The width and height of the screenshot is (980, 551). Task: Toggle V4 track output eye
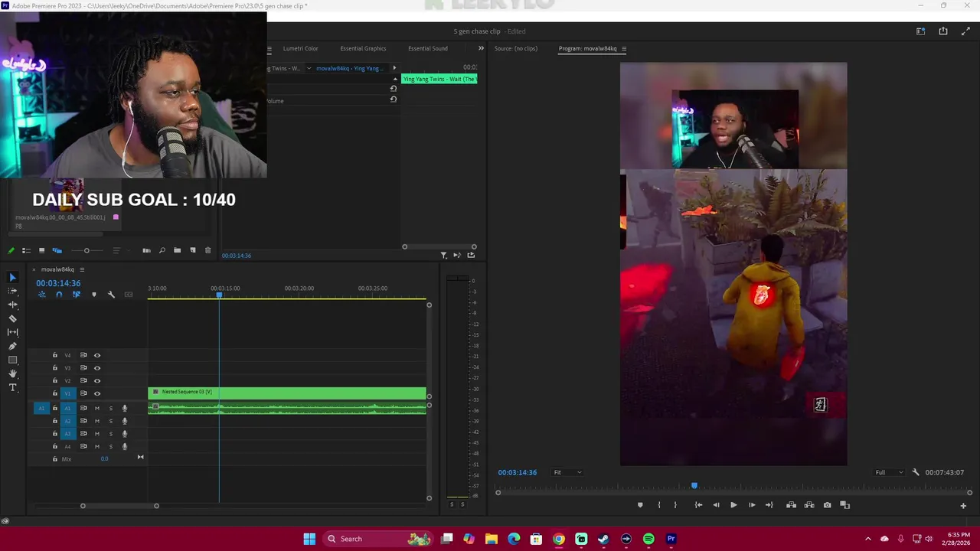[97, 355]
